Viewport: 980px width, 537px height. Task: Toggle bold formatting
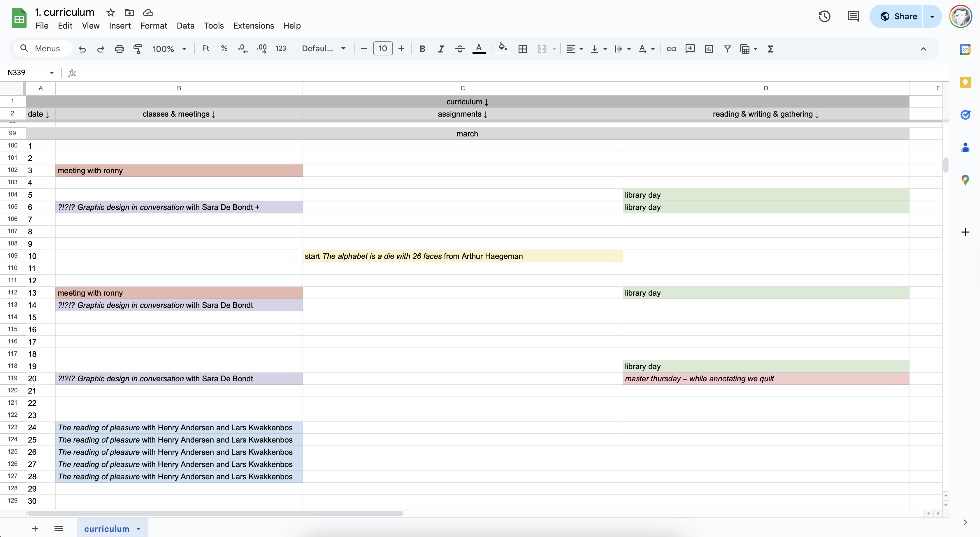pos(422,49)
